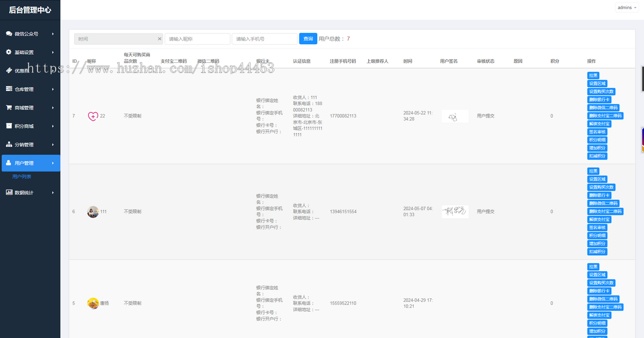This screenshot has height=338, width=644.
Task: Focus the 时间 date input field
Action: 119,39
